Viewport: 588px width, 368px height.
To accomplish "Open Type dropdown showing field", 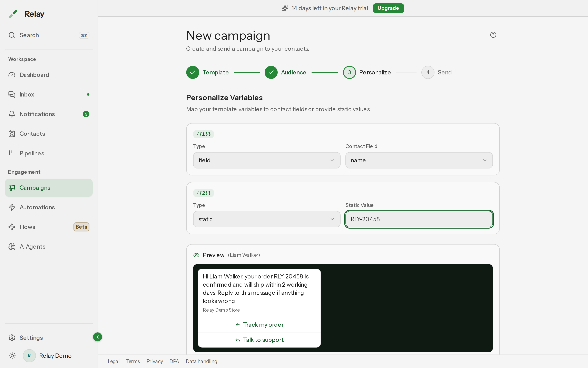I will tap(267, 160).
